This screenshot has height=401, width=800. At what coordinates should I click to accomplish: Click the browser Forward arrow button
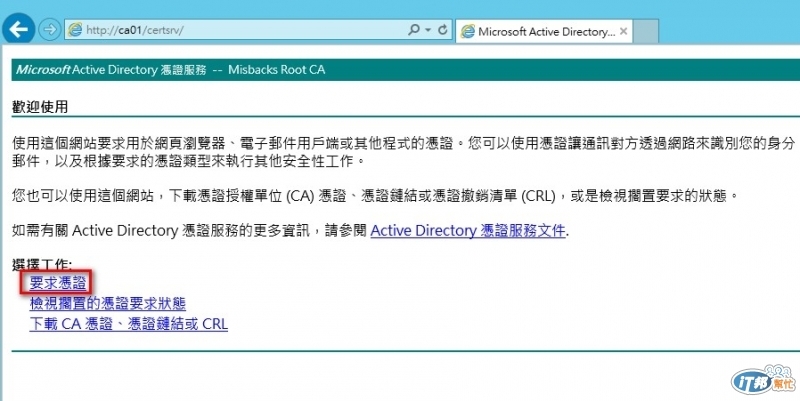[49, 30]
